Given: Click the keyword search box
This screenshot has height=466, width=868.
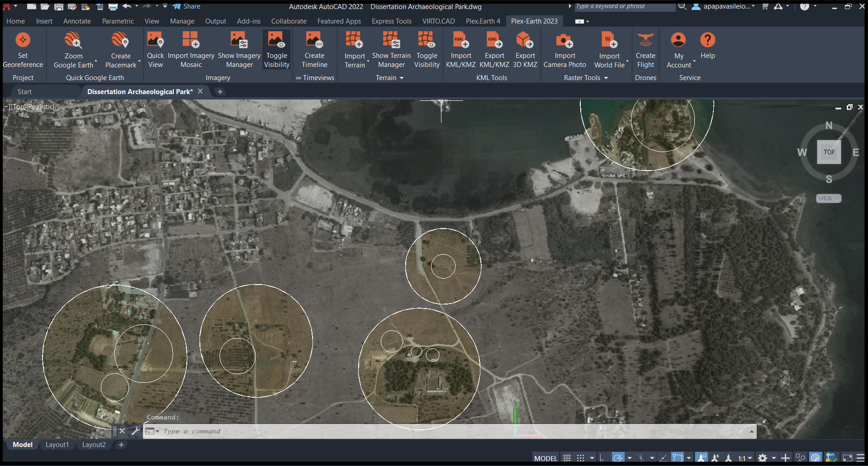Looking at the screenshot, I should pyautogui.click(x=624, y=6).
